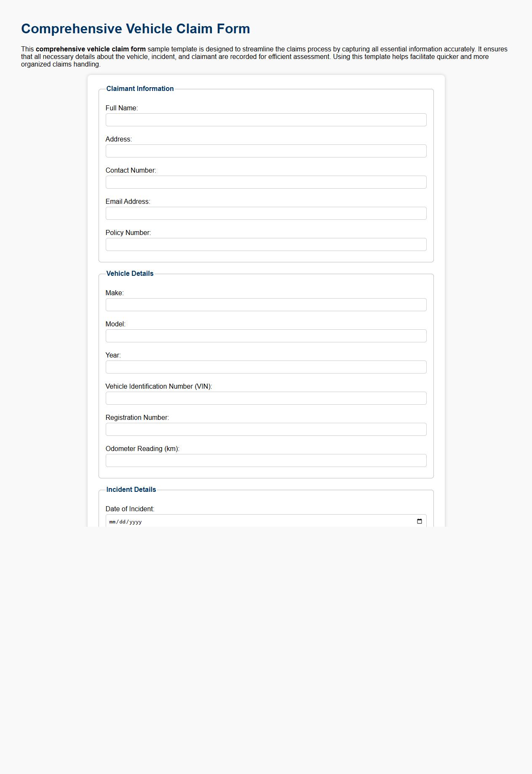This screenshot has width=532, height=774.
Task: Click the Email Address field
Action: (x=265, y=214)
